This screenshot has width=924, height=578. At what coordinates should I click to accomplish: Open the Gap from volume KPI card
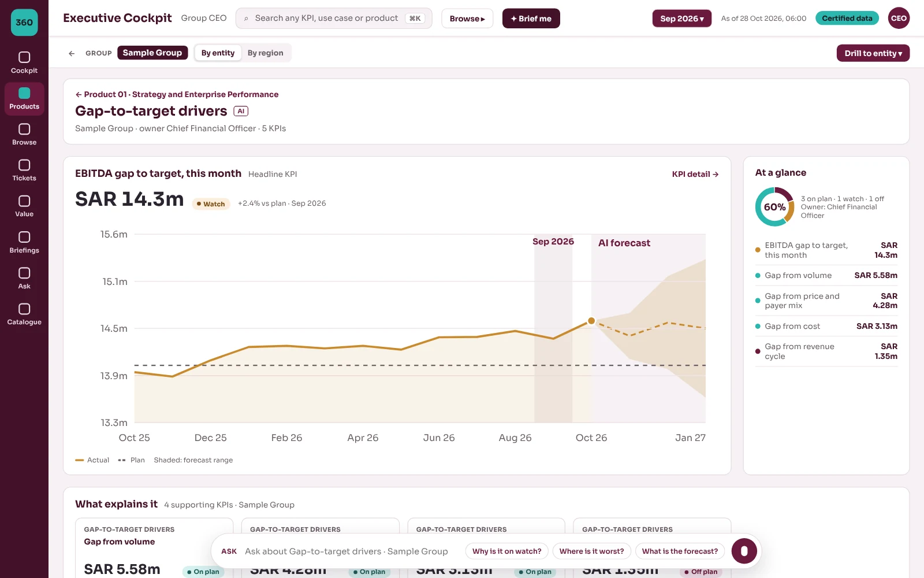pos(154,548)
